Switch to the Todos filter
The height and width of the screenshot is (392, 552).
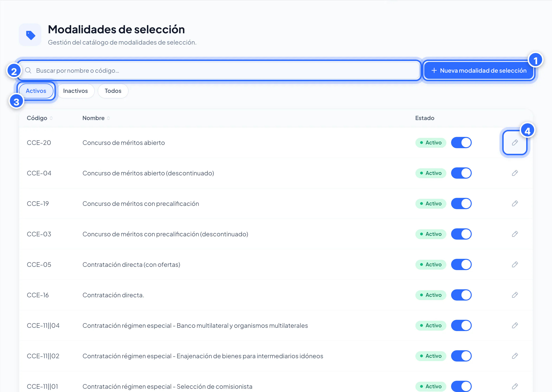[113, 91]
